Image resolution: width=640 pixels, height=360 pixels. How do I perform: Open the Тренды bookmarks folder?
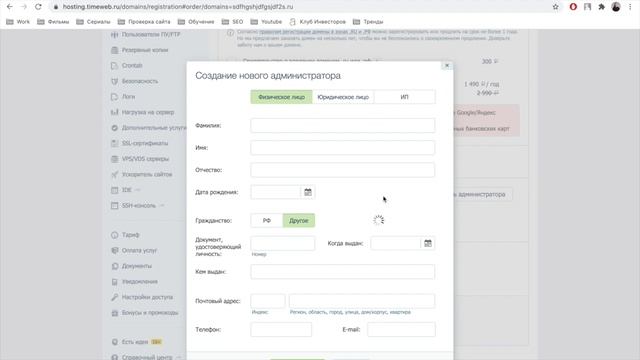368,22
